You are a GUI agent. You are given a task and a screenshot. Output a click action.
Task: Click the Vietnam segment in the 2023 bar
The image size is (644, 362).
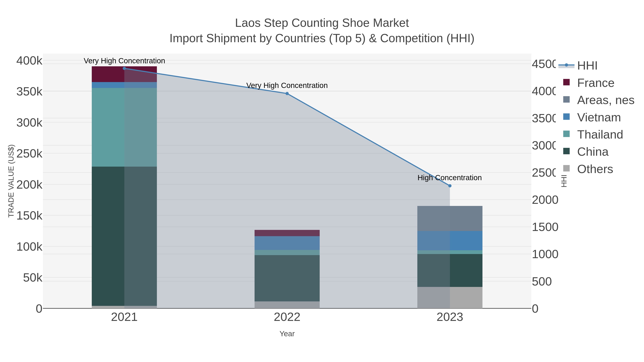pyautogui.click(x=450, y=241)
